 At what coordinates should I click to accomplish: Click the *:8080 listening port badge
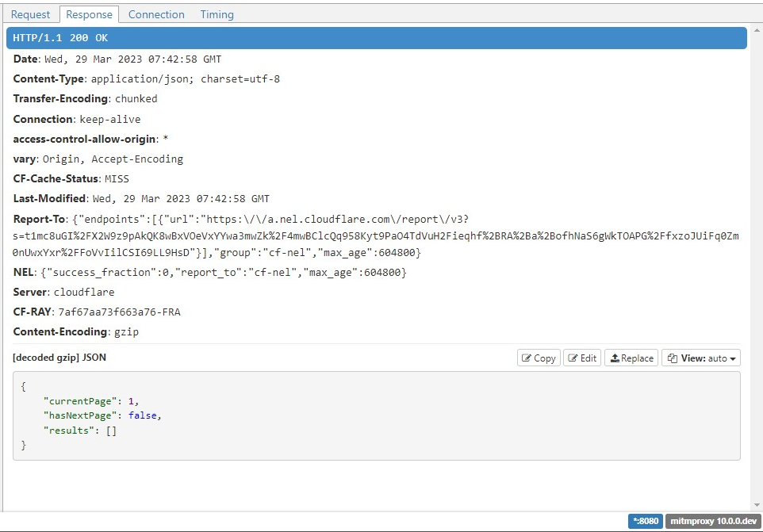tap(646, 522)
